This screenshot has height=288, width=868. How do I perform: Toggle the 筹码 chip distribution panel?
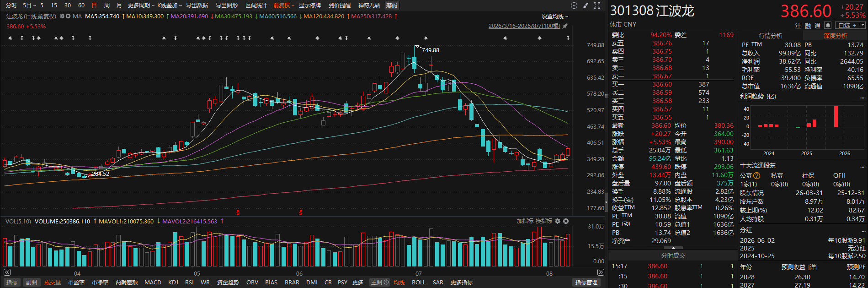point(392,5)
